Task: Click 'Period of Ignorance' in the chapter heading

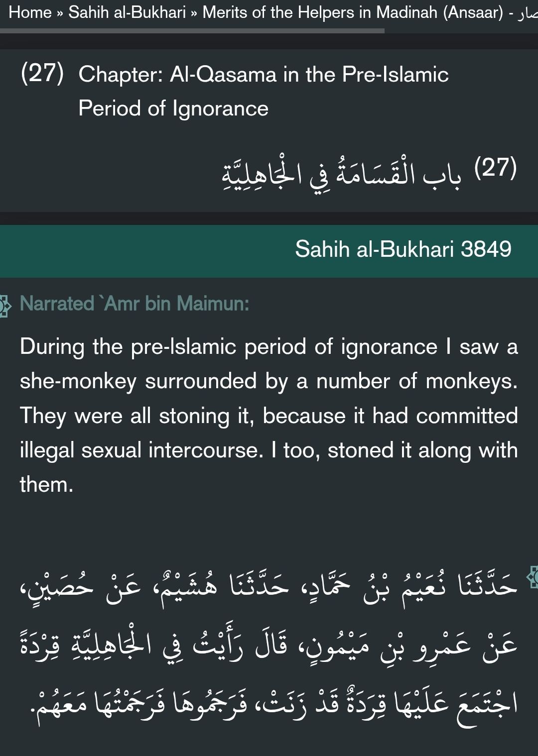Action: (x=173, y=108)
